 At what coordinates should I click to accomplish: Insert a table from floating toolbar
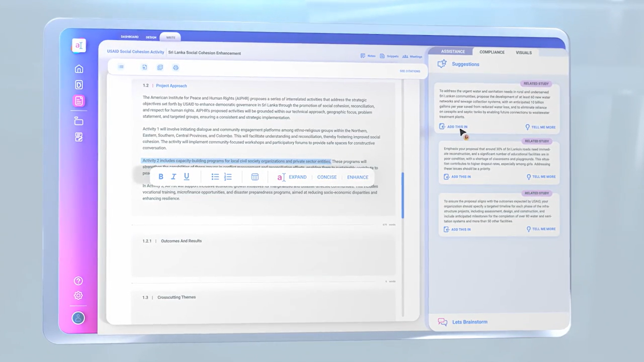(255, 177)
